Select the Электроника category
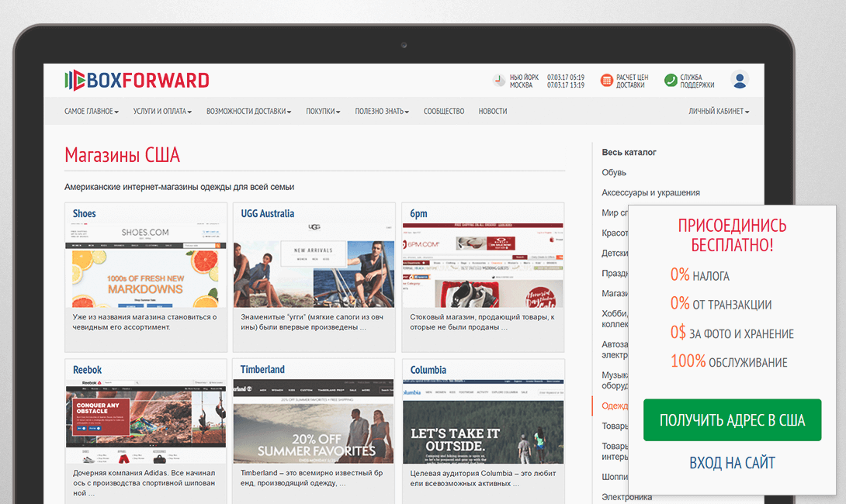 point(627,497)
